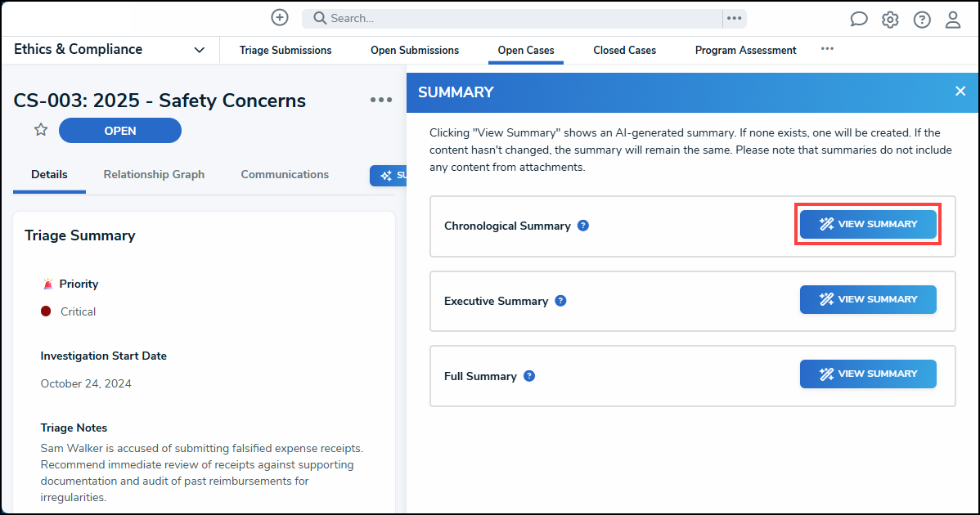Click Executive Summary info icon

(x=560, y=301)
